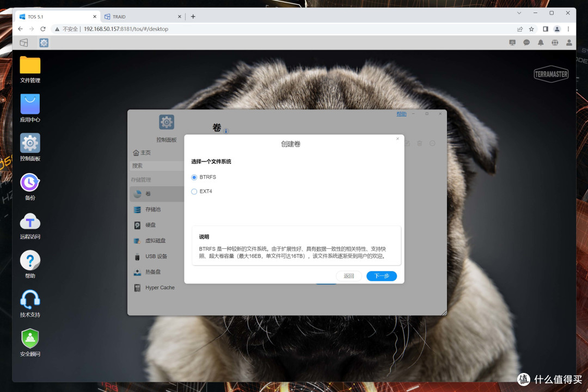Screen dimensions: 588x392
Task: Open the TOS notifications bell
Action: 541,43
